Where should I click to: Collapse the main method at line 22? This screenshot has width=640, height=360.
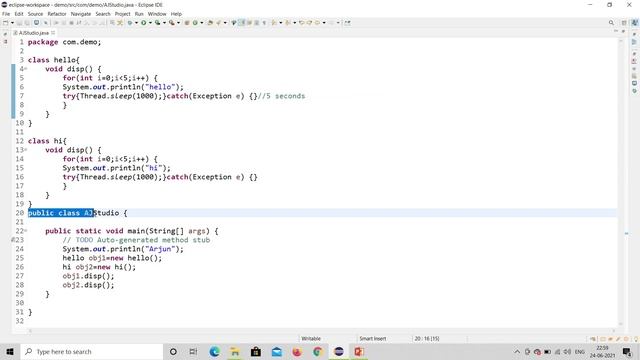26,231
